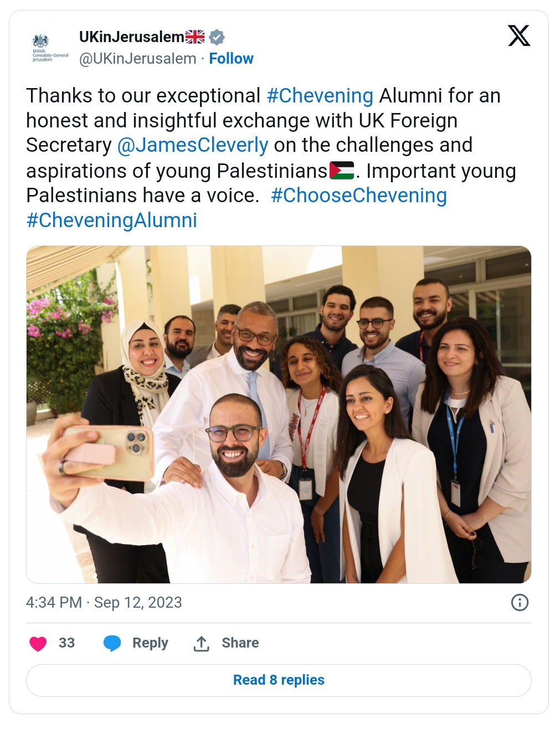Open the @JamesCleverly mention link
The height and width of the screenshot is (734, 560).
click(x=193, y=145)
